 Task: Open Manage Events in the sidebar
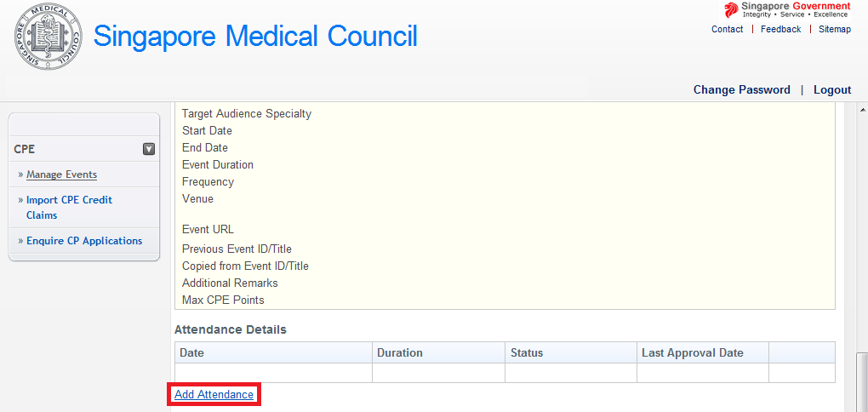point(61,175)
